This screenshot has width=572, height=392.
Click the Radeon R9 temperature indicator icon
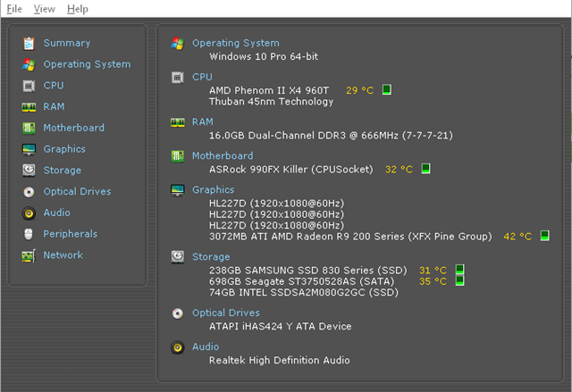(544, 236)
